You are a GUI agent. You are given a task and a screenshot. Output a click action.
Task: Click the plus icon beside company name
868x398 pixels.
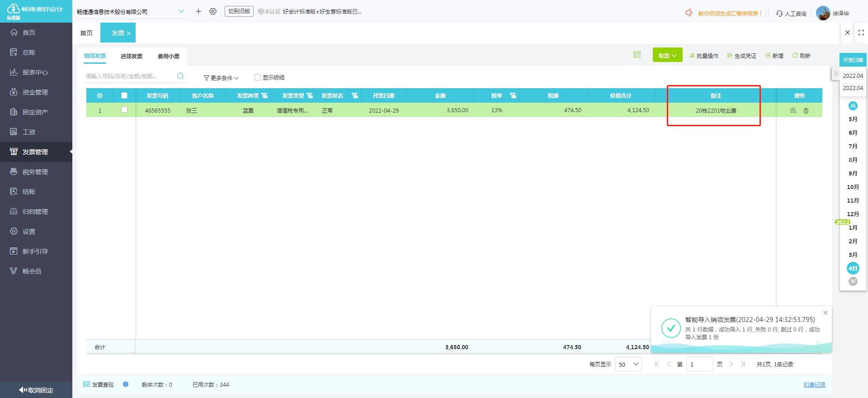pyautogui.click(x=198, y=11)
